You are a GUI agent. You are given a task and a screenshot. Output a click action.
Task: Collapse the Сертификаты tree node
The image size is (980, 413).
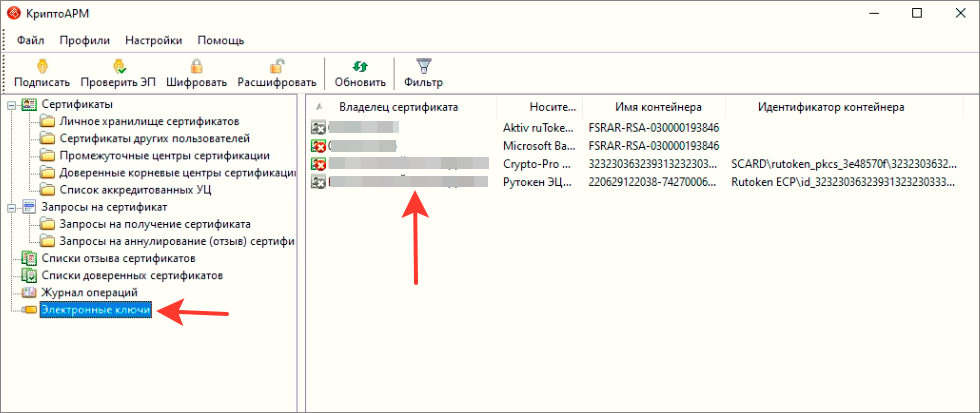coord(11,105)
